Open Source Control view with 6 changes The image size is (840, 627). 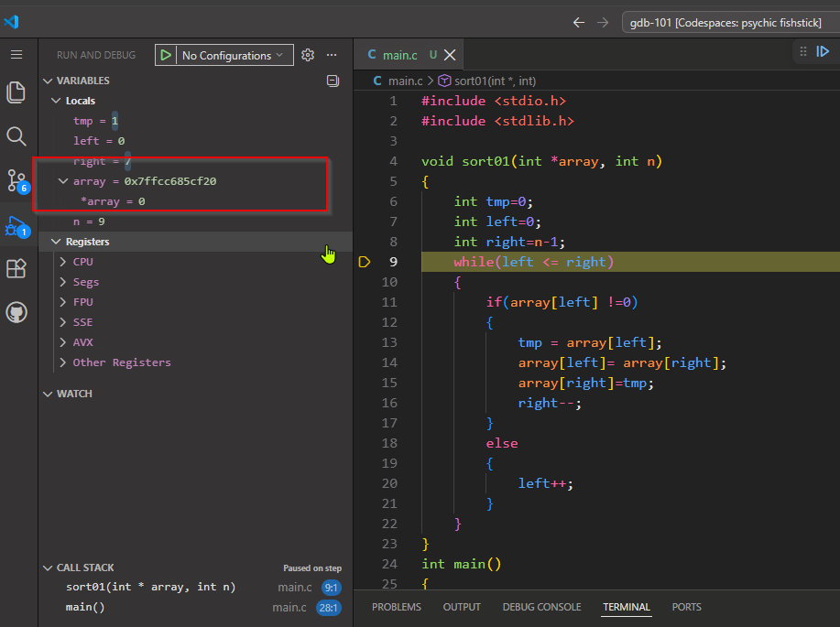16,180
